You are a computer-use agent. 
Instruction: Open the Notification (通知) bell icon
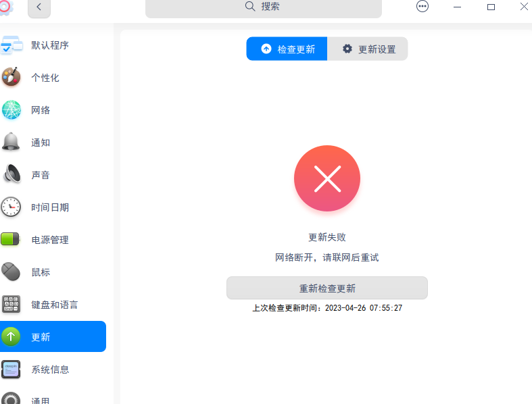pyautogui.click(x=11, y=142)
